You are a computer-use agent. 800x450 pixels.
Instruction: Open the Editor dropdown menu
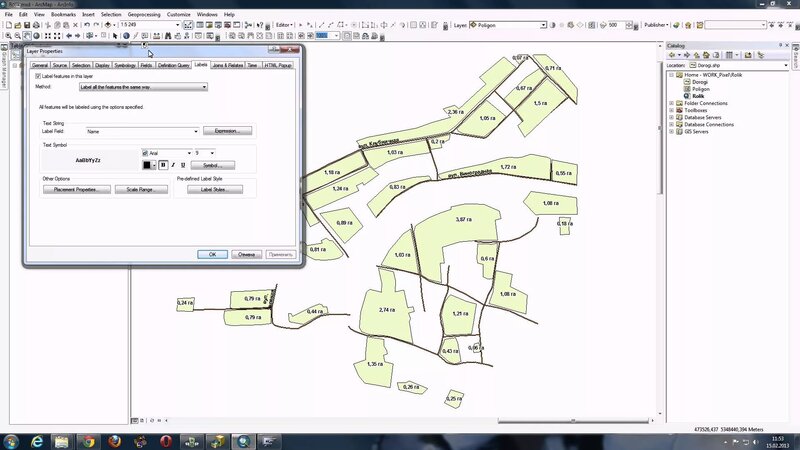(284, 25)
